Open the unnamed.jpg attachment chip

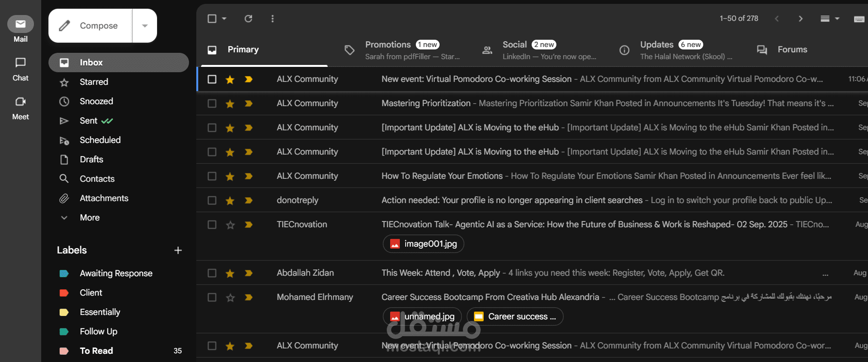(x=422, y=316)
